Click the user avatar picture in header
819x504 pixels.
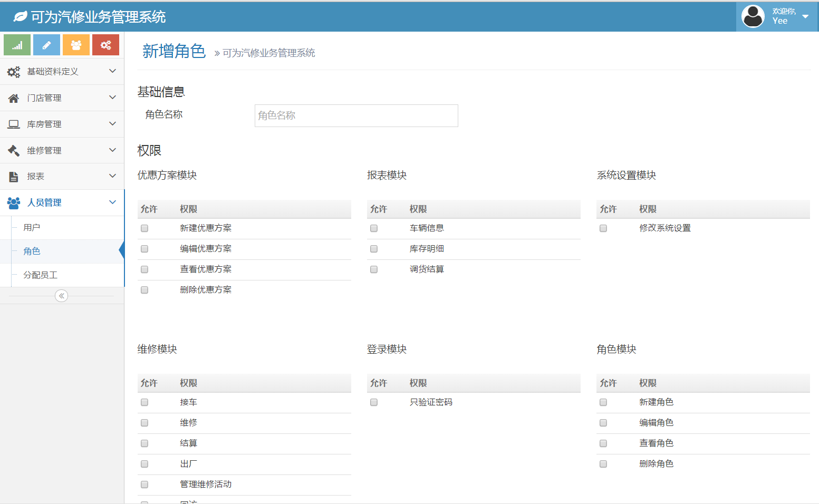tap(753, 16)
